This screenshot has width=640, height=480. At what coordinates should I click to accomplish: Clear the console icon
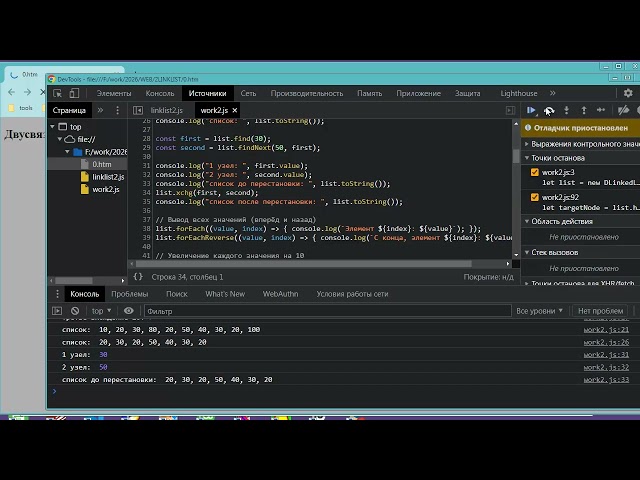pyautogui.click(x=75, y=311)
